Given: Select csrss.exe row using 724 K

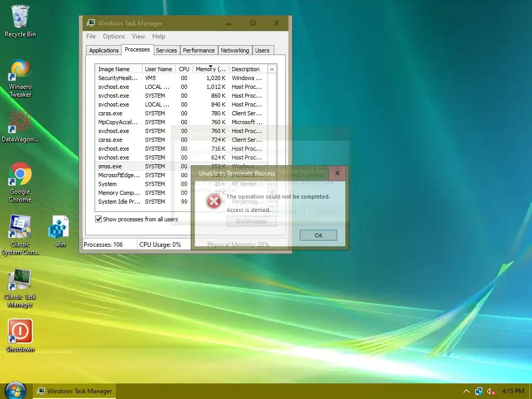Looking at the screenshot, I should click(x=181, y=140).
